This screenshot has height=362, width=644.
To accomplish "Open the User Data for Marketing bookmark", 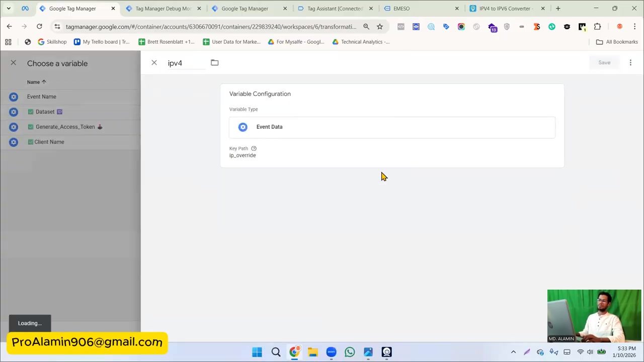I will [x=231, y=42].
